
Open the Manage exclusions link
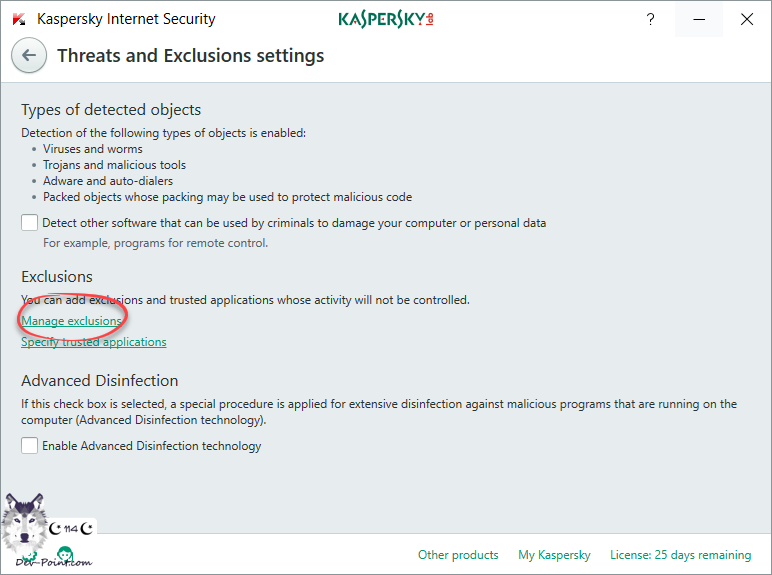click(71, 321)
